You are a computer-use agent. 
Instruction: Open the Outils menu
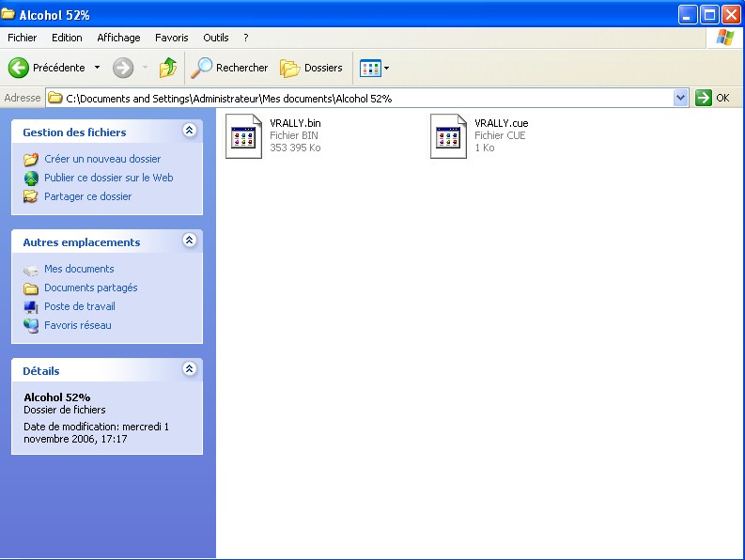pos(216,38)
